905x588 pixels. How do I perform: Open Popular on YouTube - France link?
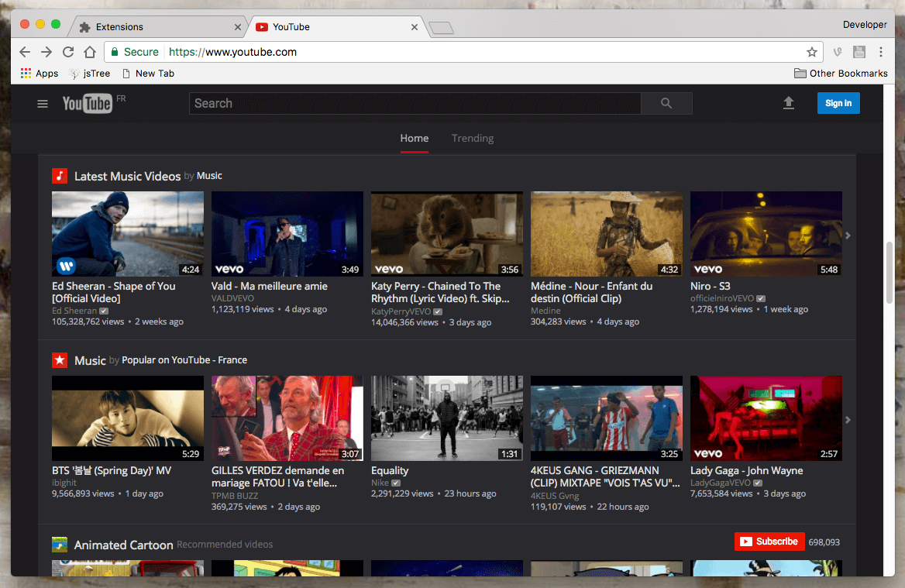coord(184,360)
